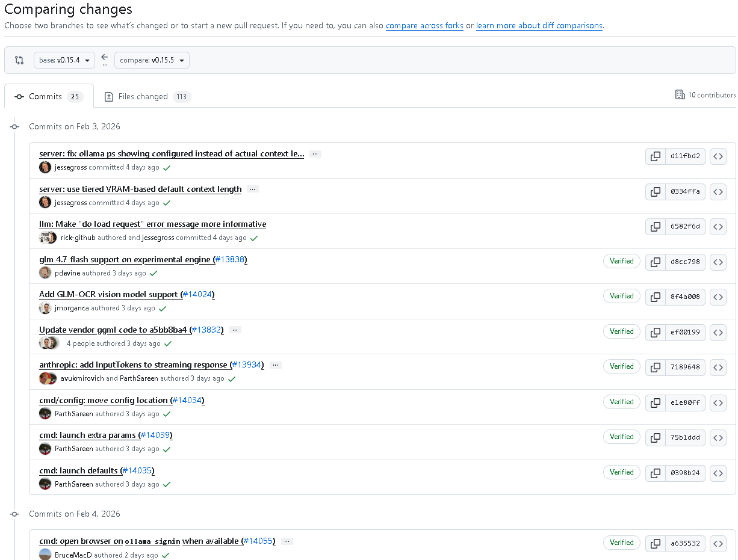Screen dimensions: 738x560
Task: Copy full SHA for commit d11fbd2
Action: (x=655, y=156)
